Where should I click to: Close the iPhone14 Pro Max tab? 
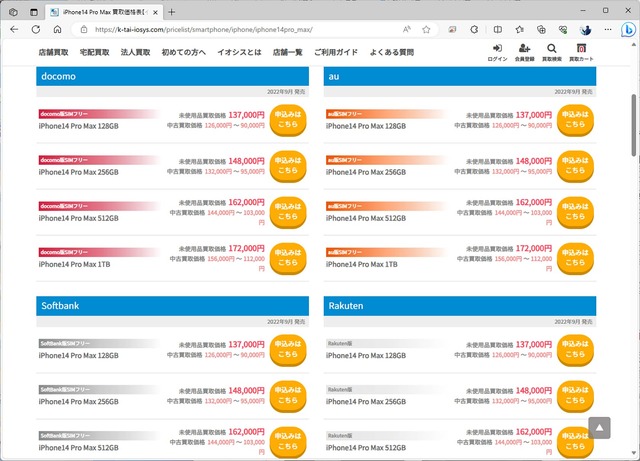click(x=156, y=13)
